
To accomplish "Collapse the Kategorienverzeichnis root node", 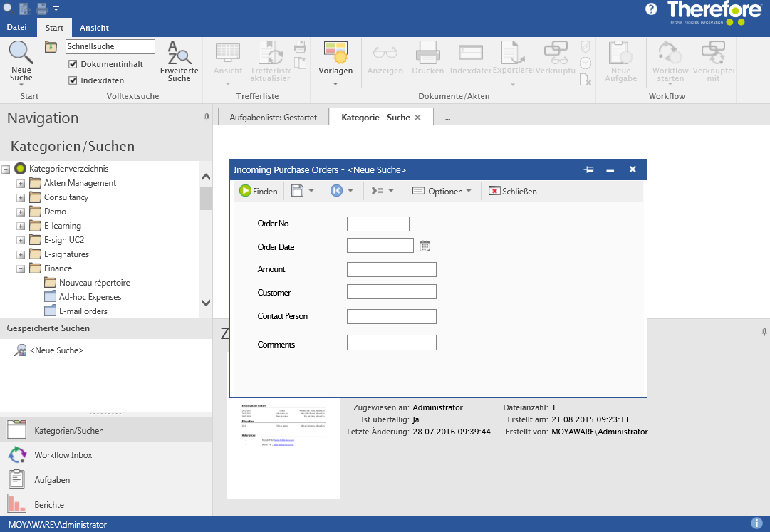I will 6,169.
